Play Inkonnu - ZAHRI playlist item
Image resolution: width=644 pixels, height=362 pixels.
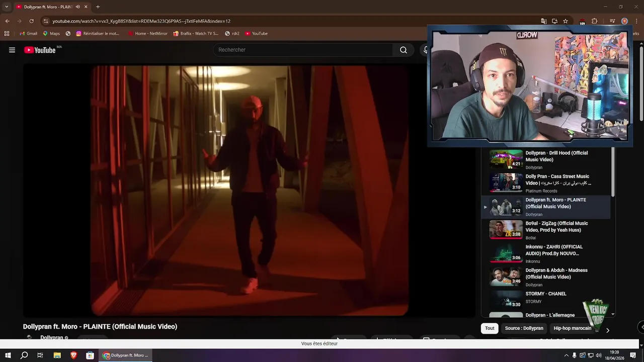click(x=546, y=253)
